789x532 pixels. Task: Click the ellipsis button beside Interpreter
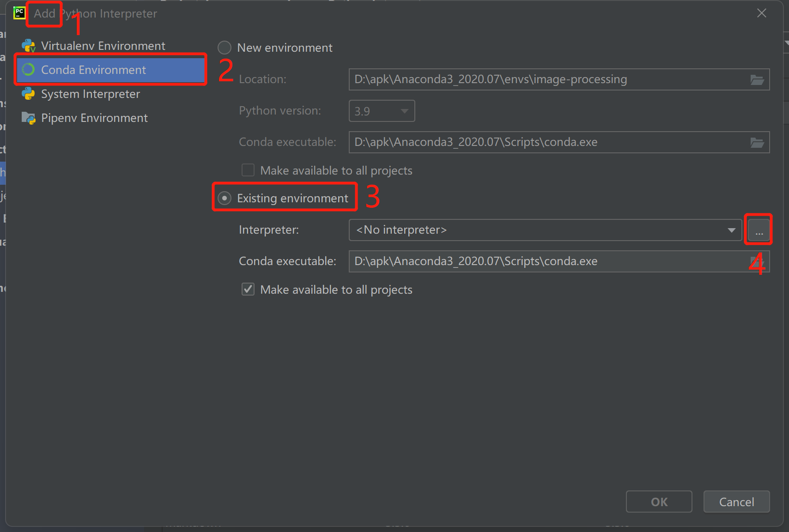pyautogui.click(x=759, y=230)
